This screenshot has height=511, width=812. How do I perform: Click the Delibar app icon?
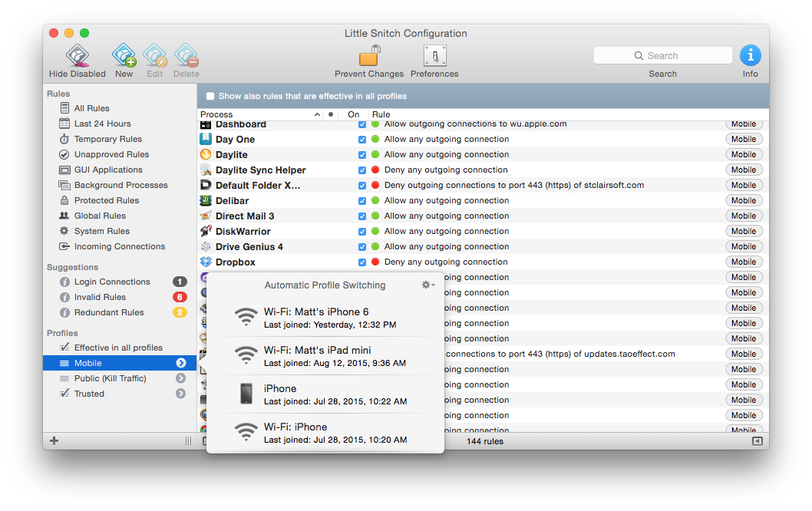(206, 200)
